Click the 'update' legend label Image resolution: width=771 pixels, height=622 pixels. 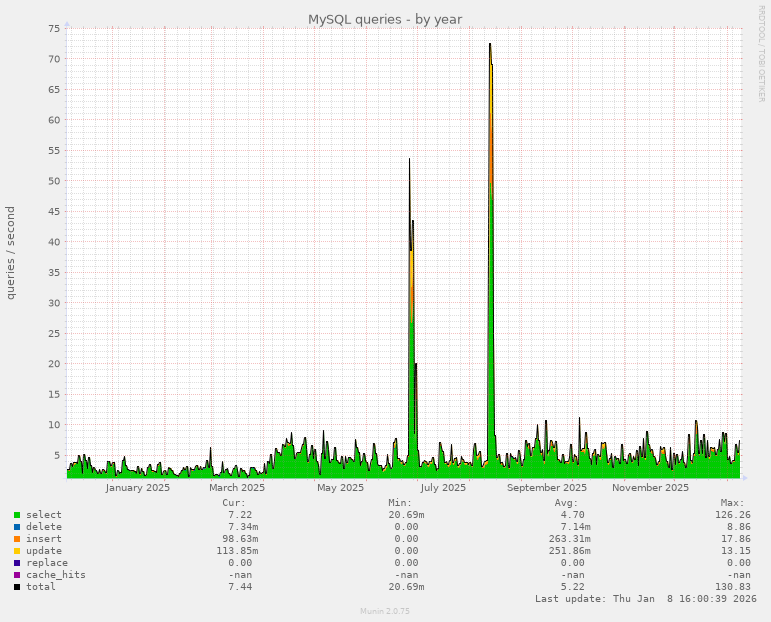(x=44, y=551)
